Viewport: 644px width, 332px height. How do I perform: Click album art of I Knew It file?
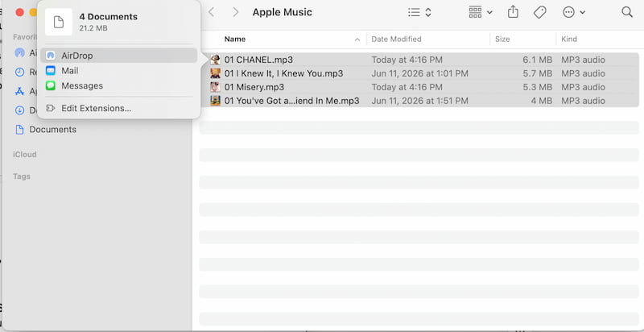[x=215, y=73]
